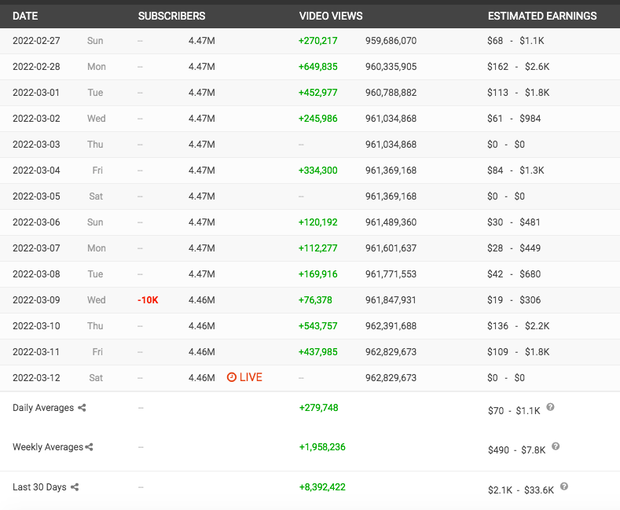The image size is (620, 510).
Task: Select the date 2022-03-12
Action: point(36,378)
